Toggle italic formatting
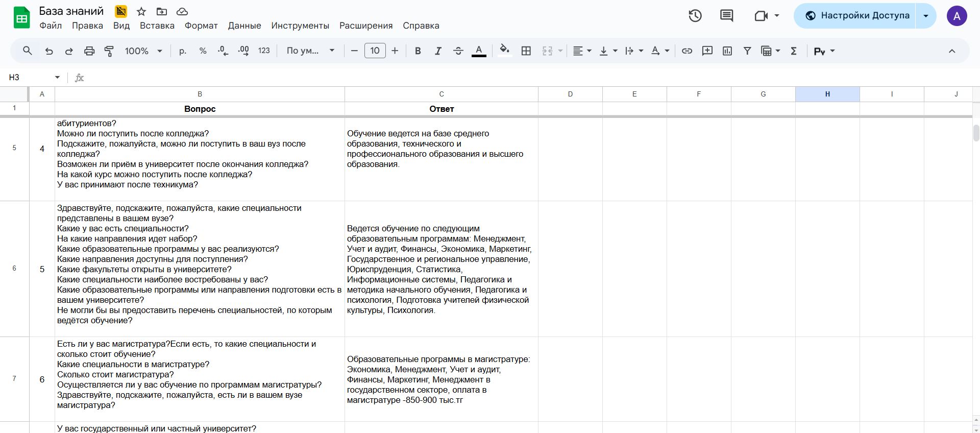Viewport: 980px width, 433px height. (x=438, y=51)
